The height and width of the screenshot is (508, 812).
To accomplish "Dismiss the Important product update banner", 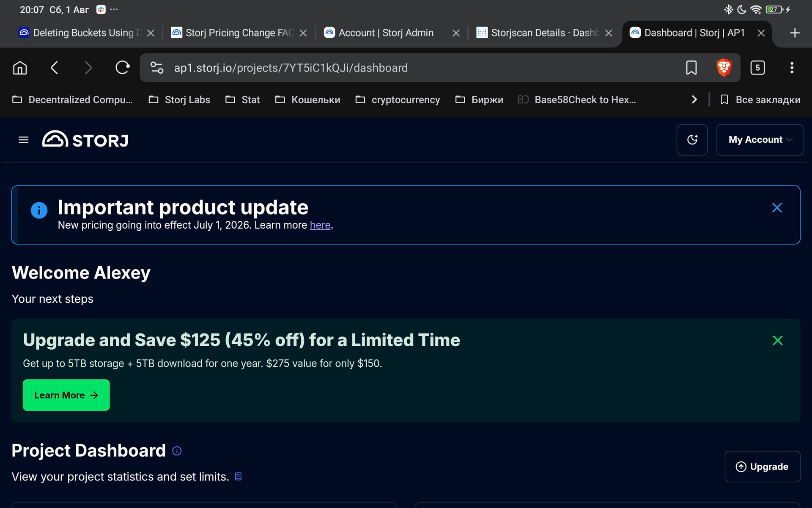I will pos(777,208).
